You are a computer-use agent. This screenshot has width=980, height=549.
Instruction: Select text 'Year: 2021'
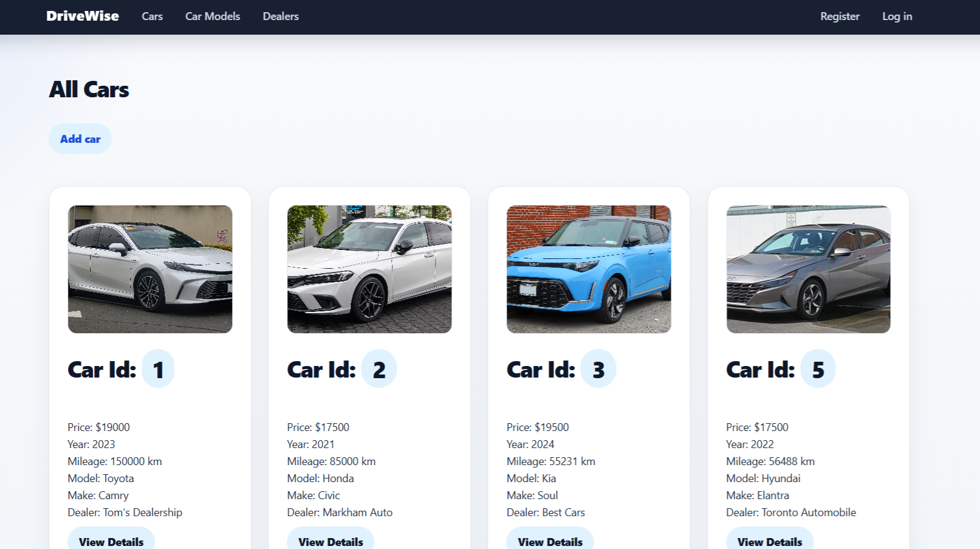point(310,444)
